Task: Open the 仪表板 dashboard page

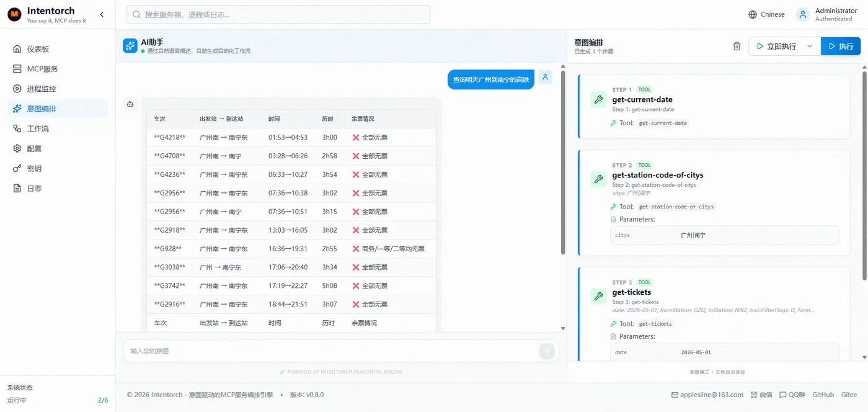Action: coord(58,49)
